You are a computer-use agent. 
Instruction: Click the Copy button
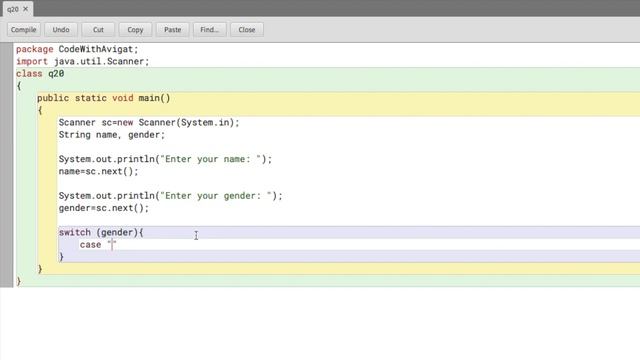coord(135,30)
